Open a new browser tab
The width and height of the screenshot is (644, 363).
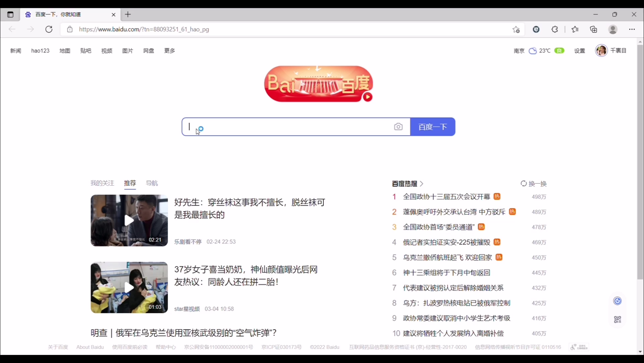pyautogui.click(x=128, y=14)
